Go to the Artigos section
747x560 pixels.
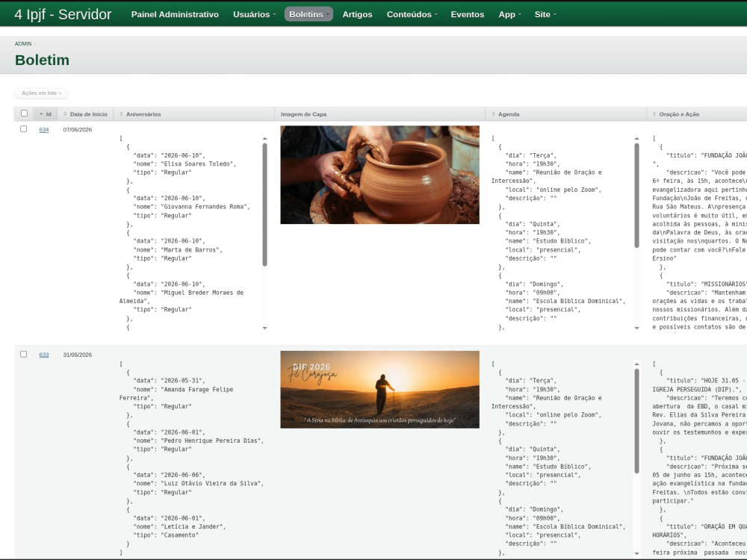[357, 14]
